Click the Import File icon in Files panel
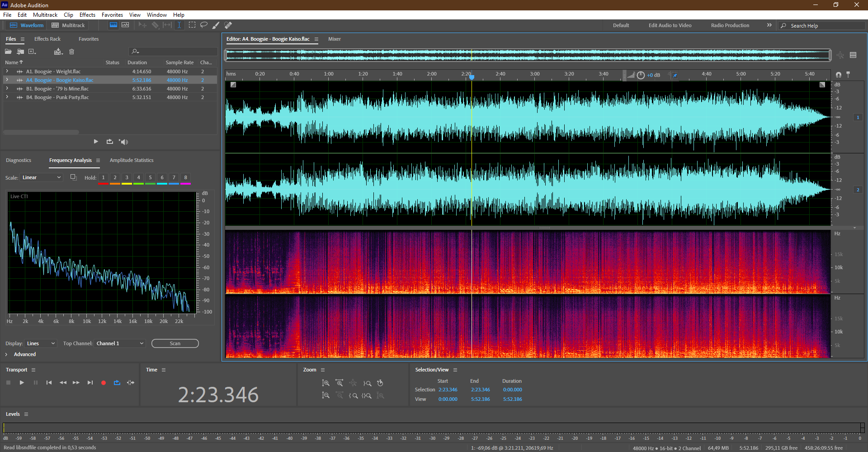This screenshot has width=868, height=452. click(x=20, y=52)
